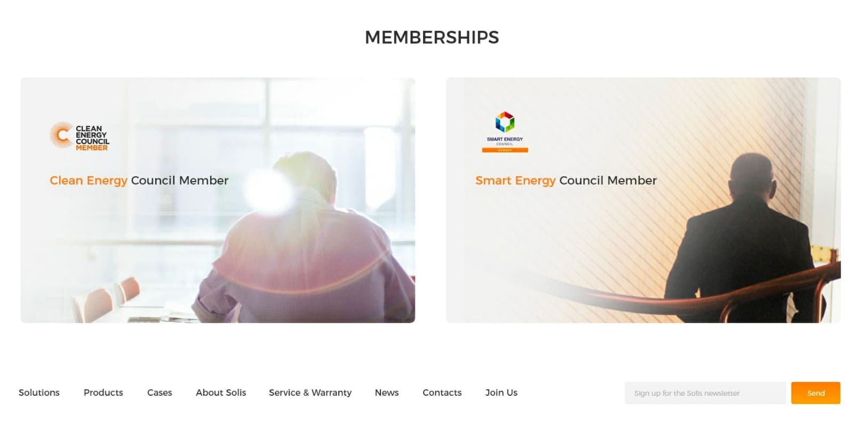Click the Smart Energy Council logo
Image resolution: width=868 pixels, height=423 pixels.
click(505, 132)
